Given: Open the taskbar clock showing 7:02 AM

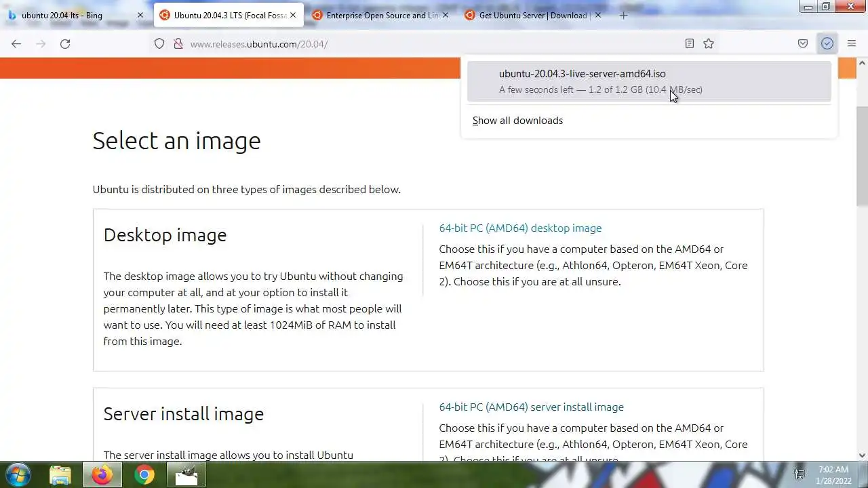Looking at the screenshot, I should pyautogui.click(x=833, y=474).
